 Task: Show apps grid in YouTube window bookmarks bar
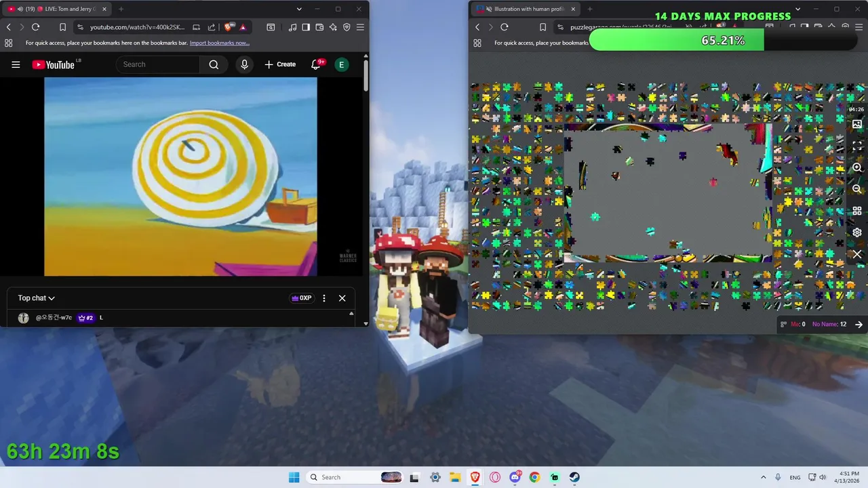(x=8, y=43)
